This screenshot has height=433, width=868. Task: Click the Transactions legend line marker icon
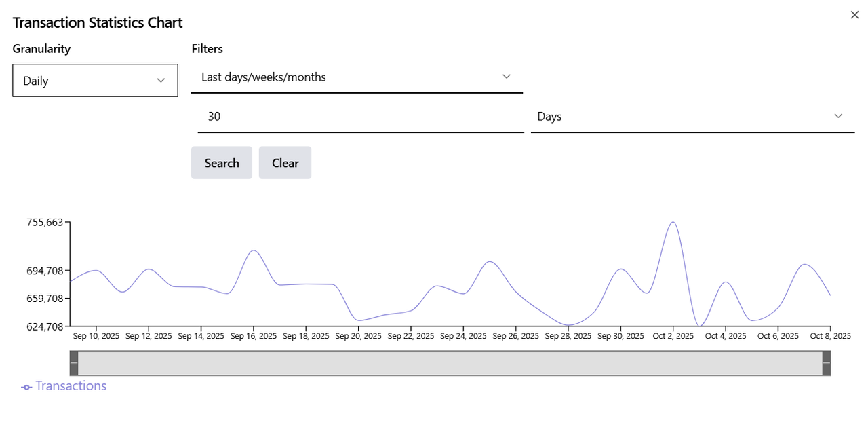26,388
